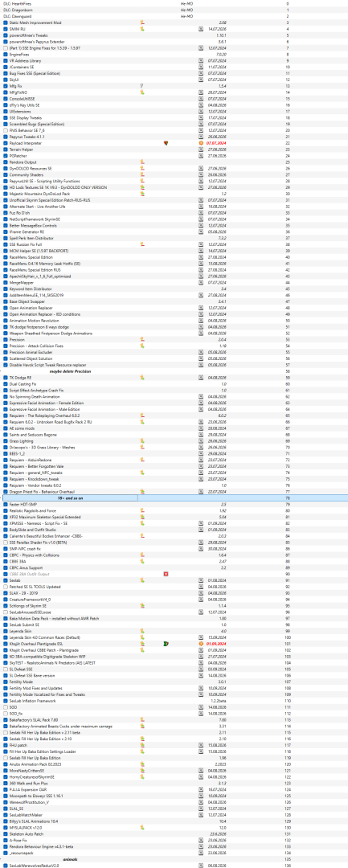Click conflict icon in Dragon Priest Fix row
Viewport: 348px width, 868px height.
(141, 492)
